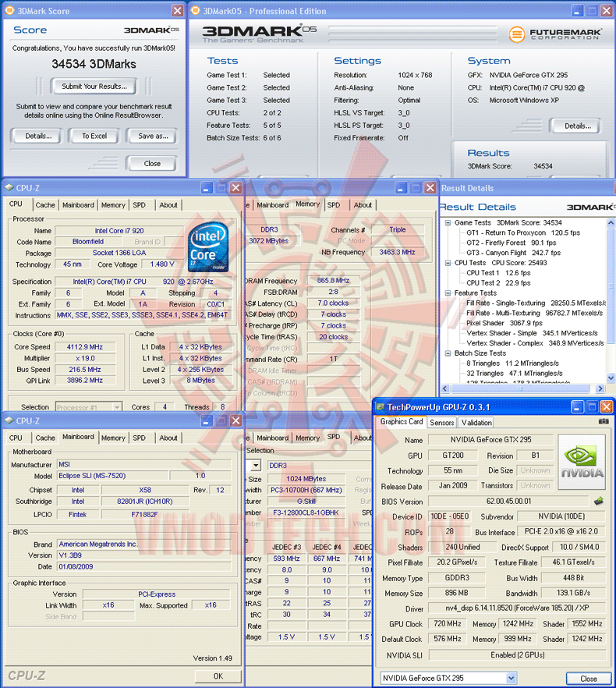Click the Multiplier value x 19.0
This screenshot has width=616, height=688.
(x=85, y=359)
